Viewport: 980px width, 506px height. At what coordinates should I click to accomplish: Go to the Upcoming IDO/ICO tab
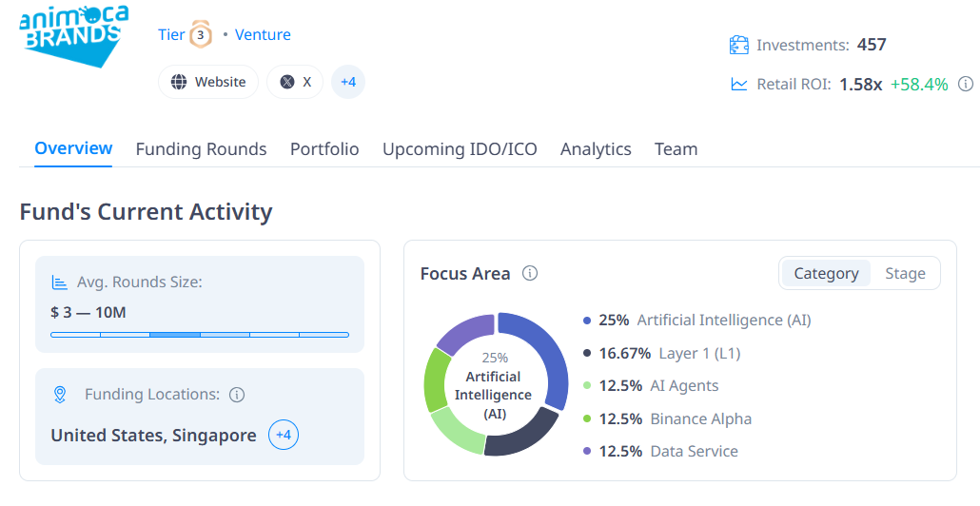(x=460, y=149)
